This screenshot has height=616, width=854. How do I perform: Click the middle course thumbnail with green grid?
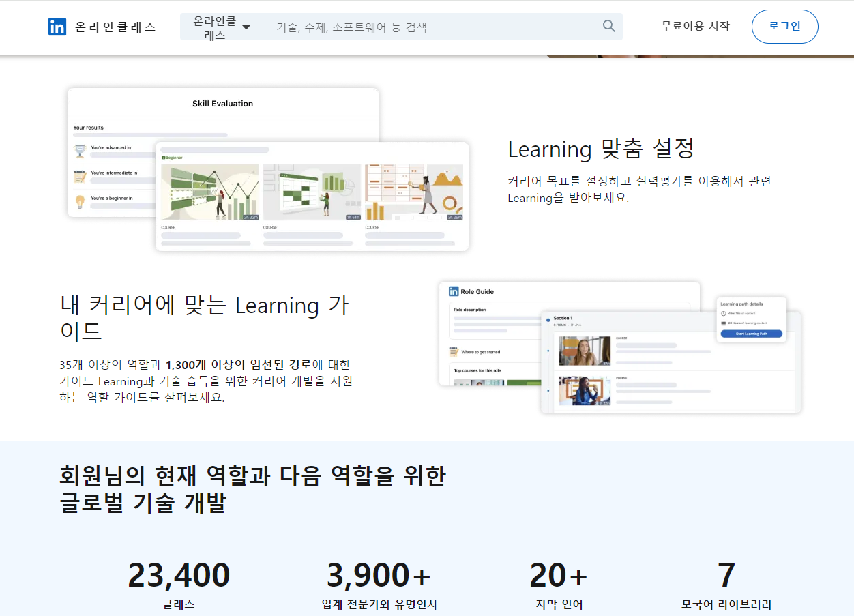(312, 192)
